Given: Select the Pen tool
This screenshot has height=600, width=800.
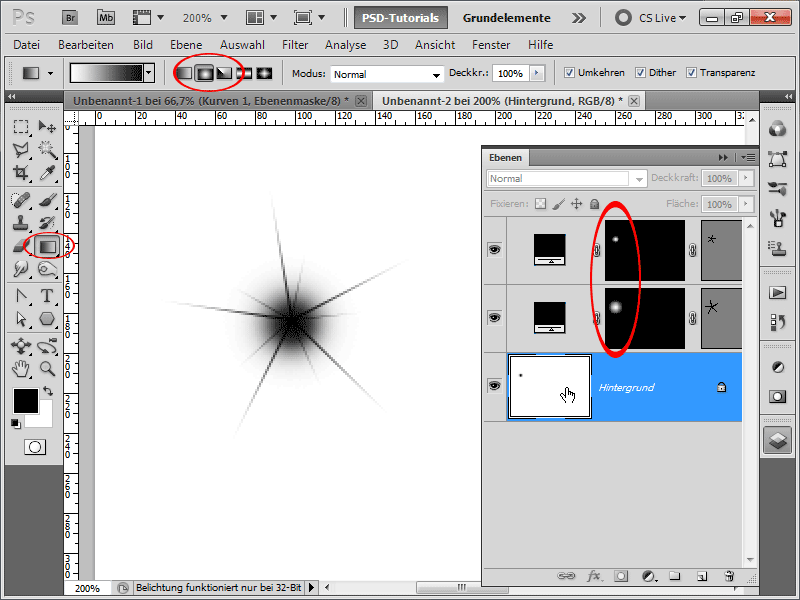Looking at the screenshot, I should point(21,296).
